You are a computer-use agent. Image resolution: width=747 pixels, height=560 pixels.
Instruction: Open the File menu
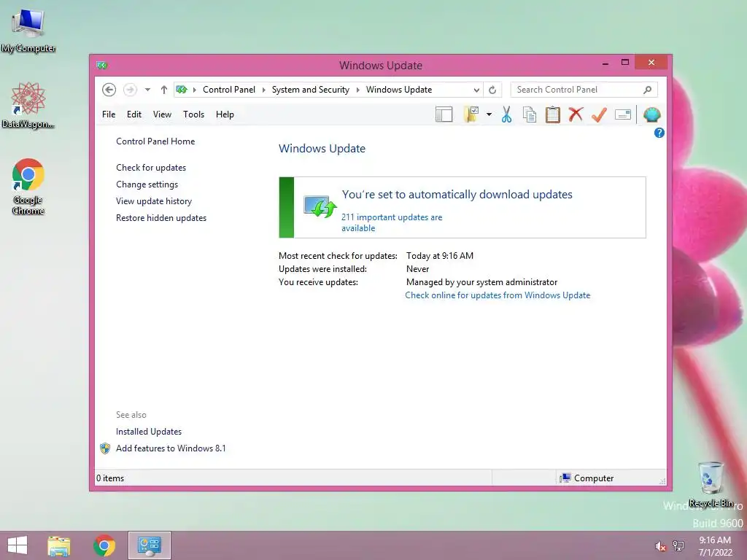(109, 114)
